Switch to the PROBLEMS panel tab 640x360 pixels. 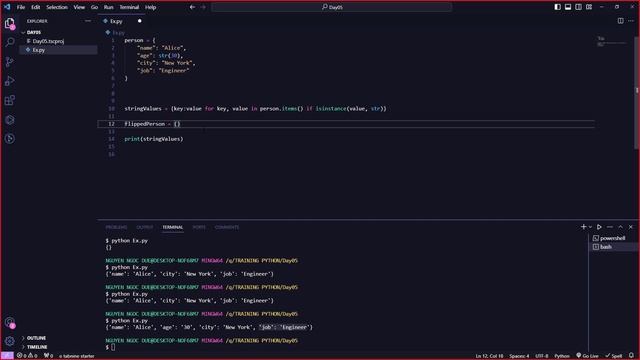[x=116, y=227]
